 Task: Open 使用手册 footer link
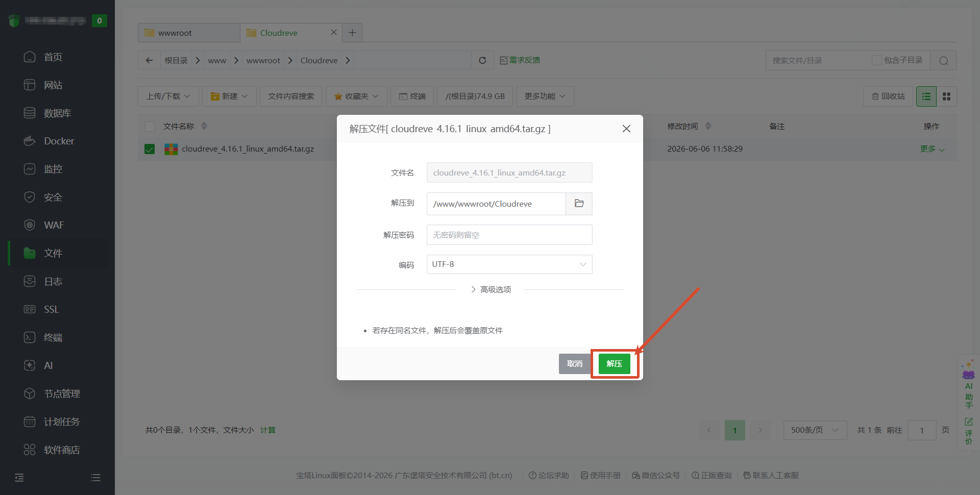(x=601, y=475)
